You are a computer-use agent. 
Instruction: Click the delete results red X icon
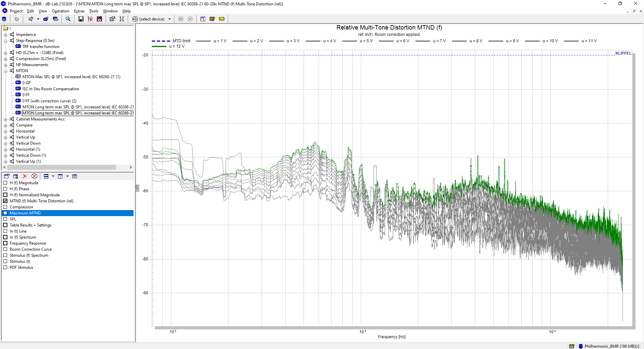90,19
